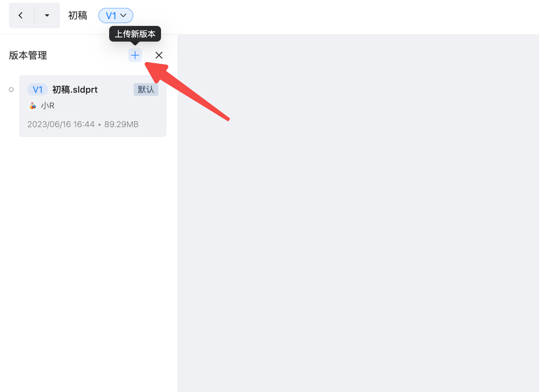Close the 版本管理 panel with the X icon
Viewport: 539px width, 392px height.
click(159, 55)
